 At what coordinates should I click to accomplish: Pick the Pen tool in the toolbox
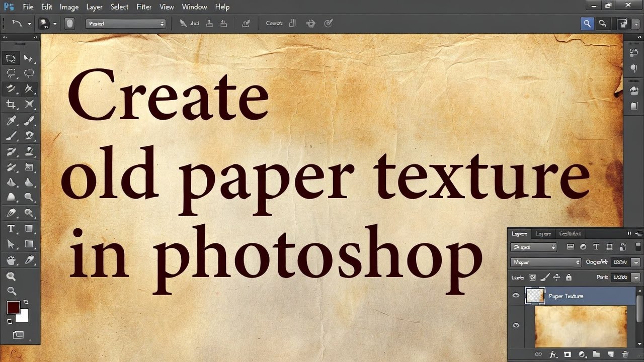point(11,213)
